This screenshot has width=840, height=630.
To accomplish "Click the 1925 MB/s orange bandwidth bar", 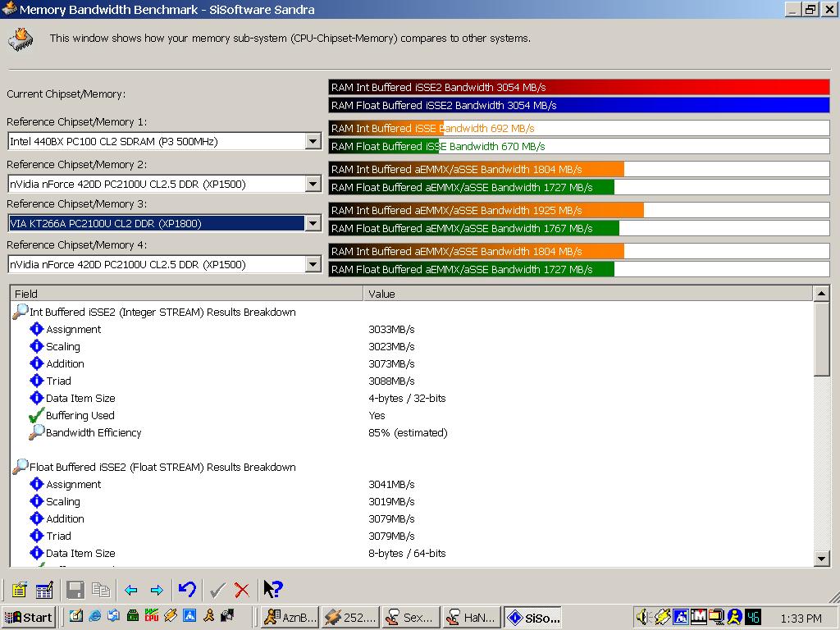I will point(579,210).
